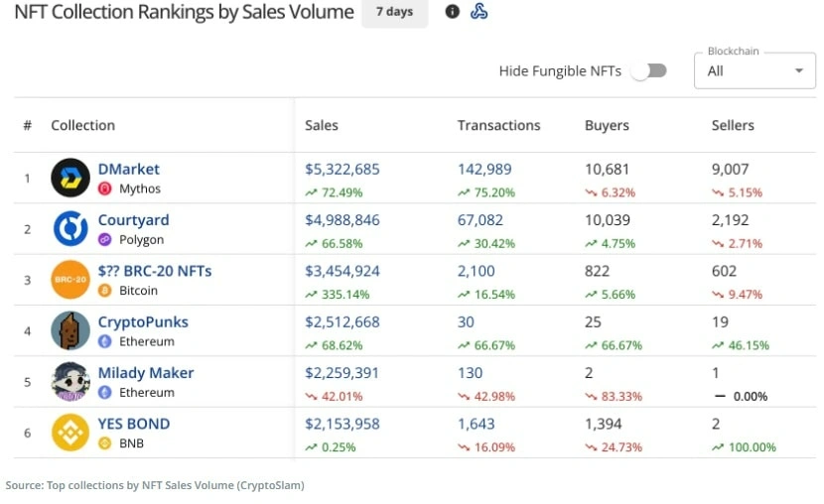Click the CryptoPunks avatar thumbnail
Viewport: 824px width, 504px height.
click(x=70, y=330)
